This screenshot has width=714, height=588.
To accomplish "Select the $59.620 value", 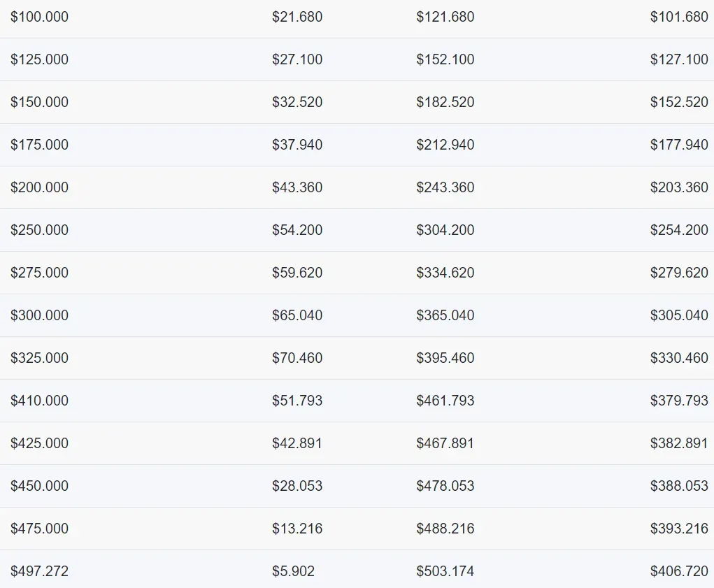I will (x=297, y=273).
